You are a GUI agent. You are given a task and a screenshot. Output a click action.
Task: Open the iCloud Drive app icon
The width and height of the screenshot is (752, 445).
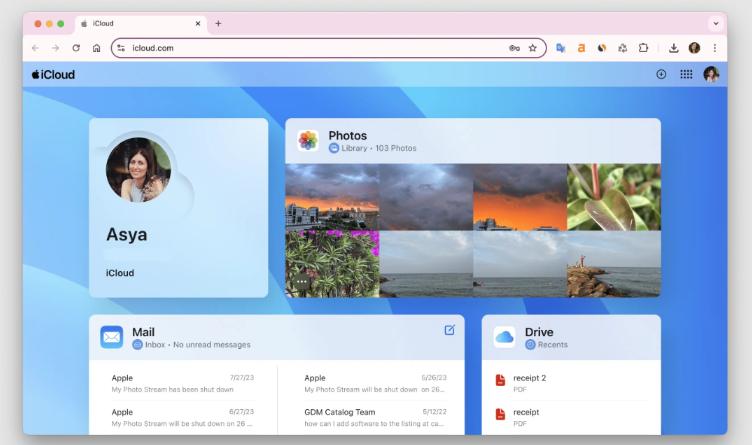pyautogui.click(x=505, y=337)
